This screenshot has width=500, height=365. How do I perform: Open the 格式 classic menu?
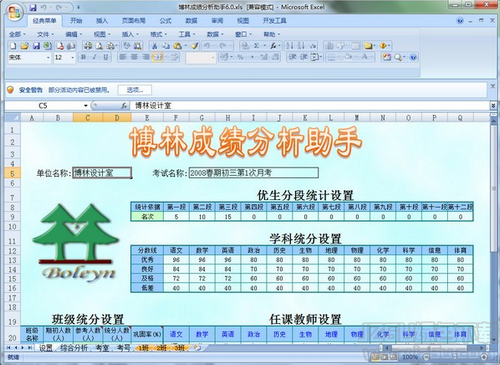(158, 34)
